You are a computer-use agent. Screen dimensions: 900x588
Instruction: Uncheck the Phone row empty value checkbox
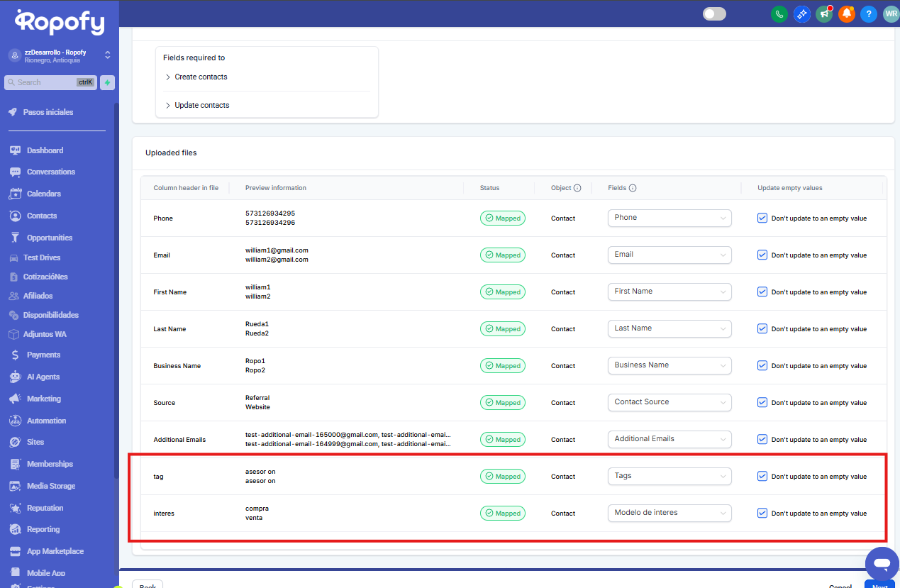(762, 218)
